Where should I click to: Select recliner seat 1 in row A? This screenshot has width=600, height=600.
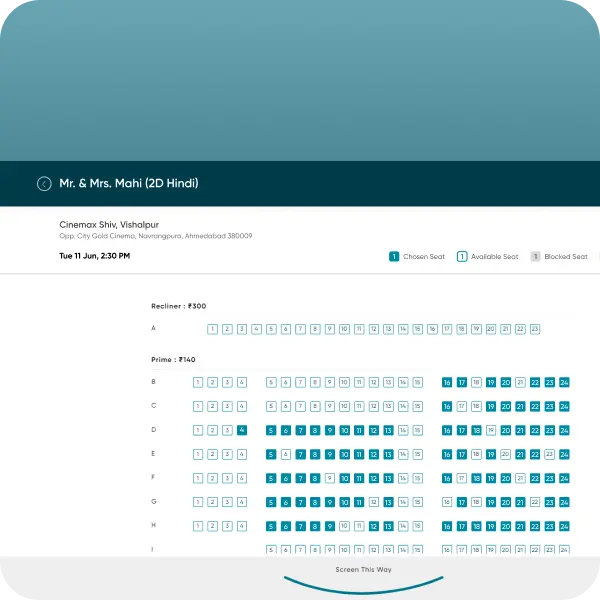pos(212,329)
